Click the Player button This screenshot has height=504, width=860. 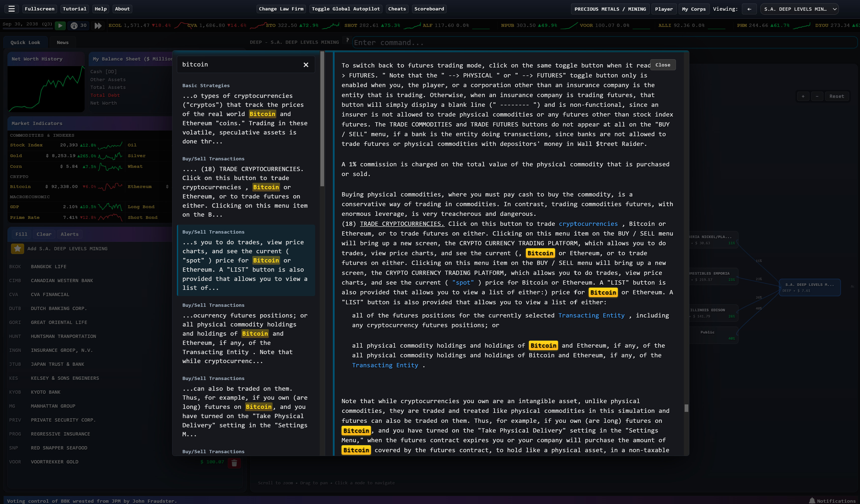click(x=664, y=9)
